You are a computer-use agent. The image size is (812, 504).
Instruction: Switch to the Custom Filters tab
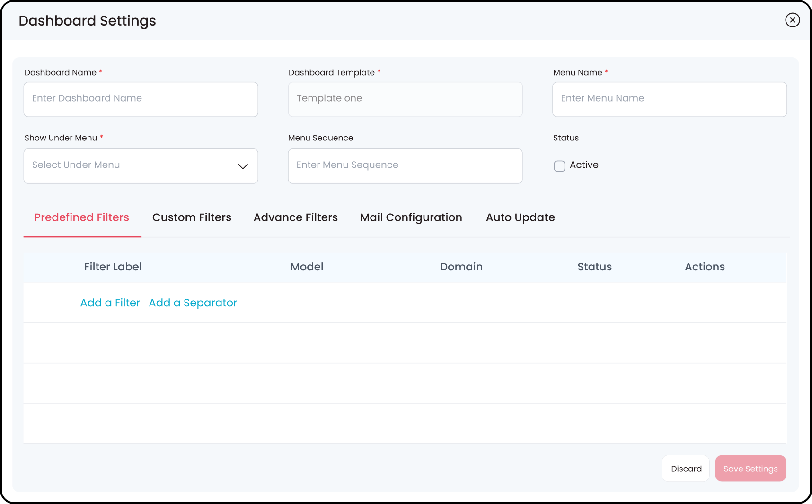click(x=192, y=217)
